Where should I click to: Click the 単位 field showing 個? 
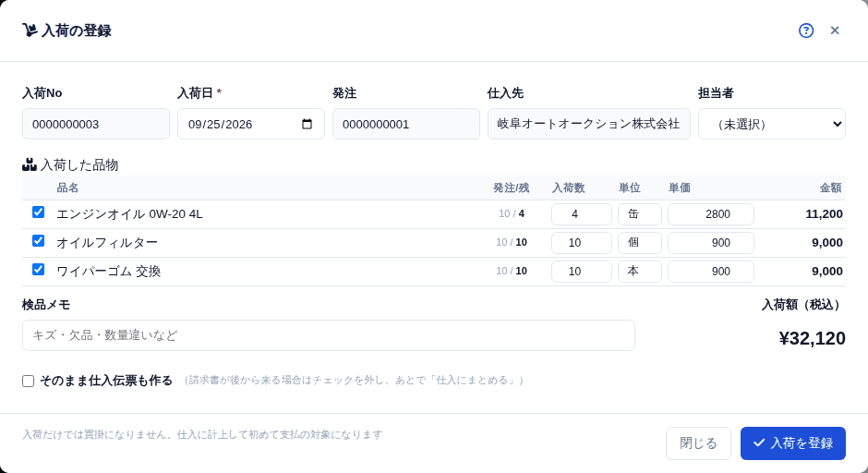[639, 243]
